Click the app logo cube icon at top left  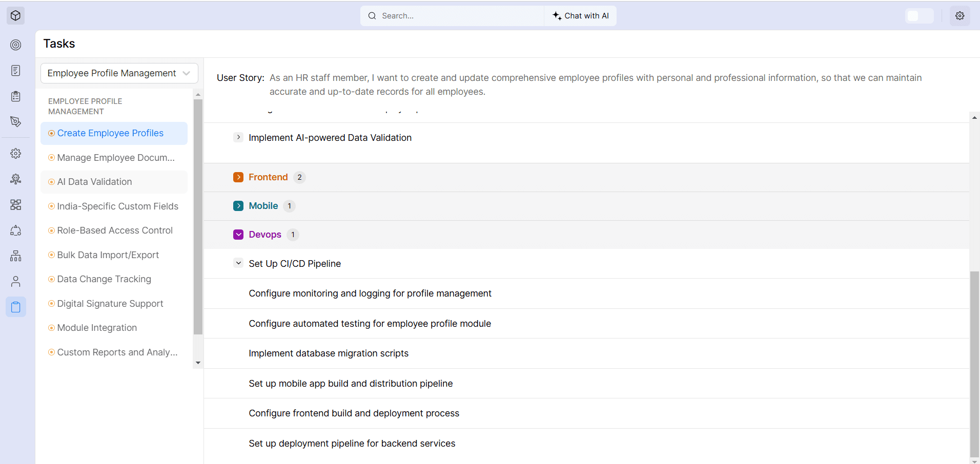click(15, 15)
